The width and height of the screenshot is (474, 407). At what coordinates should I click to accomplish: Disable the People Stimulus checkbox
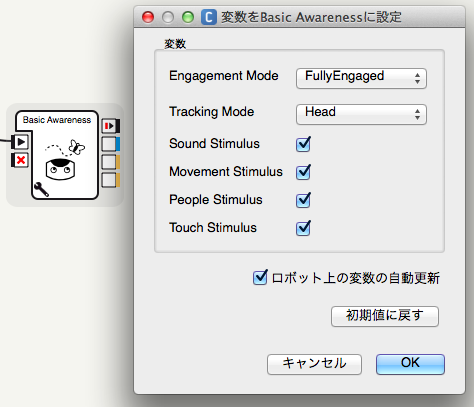(303, 200)
